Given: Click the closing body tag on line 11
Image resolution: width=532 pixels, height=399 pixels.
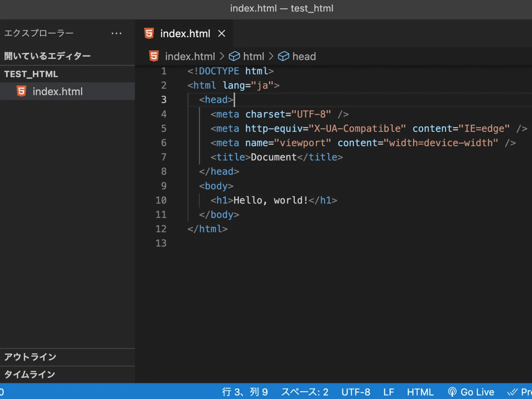Looking at the screenshot, I should (219, 214).
